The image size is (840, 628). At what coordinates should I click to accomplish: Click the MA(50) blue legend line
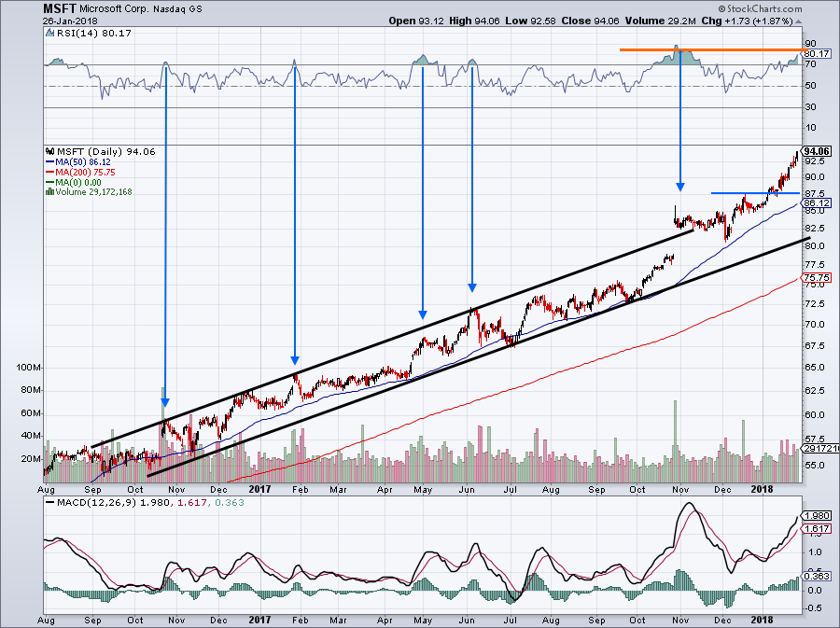point(50,161)
